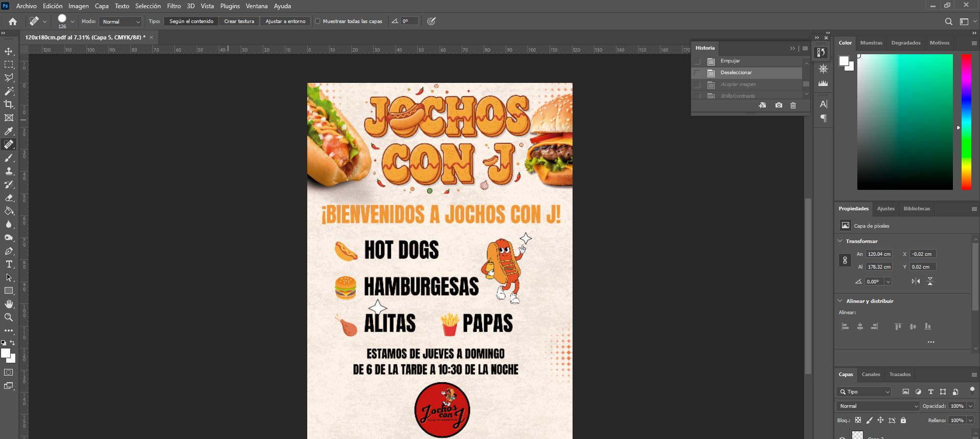Image resolution: width=980 pixels, height=439 pixels.
Task: Select the Hand tool
Action: (9, 304)
